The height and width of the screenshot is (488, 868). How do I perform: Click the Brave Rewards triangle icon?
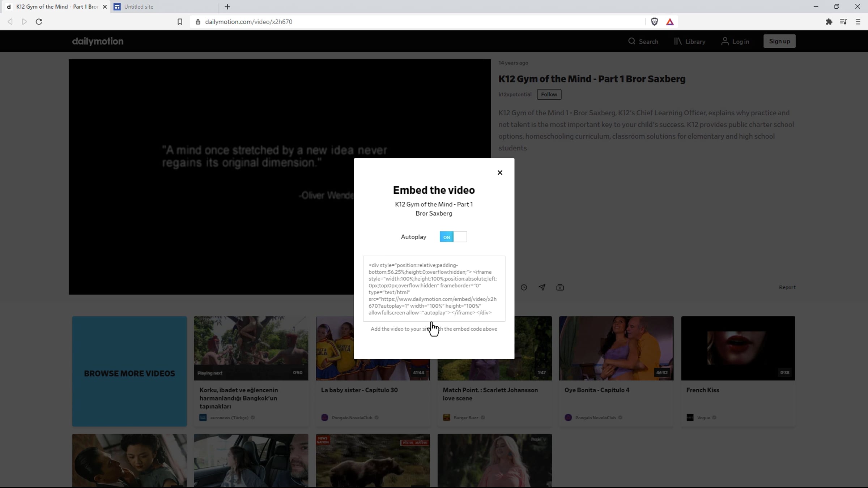(670, 22)
